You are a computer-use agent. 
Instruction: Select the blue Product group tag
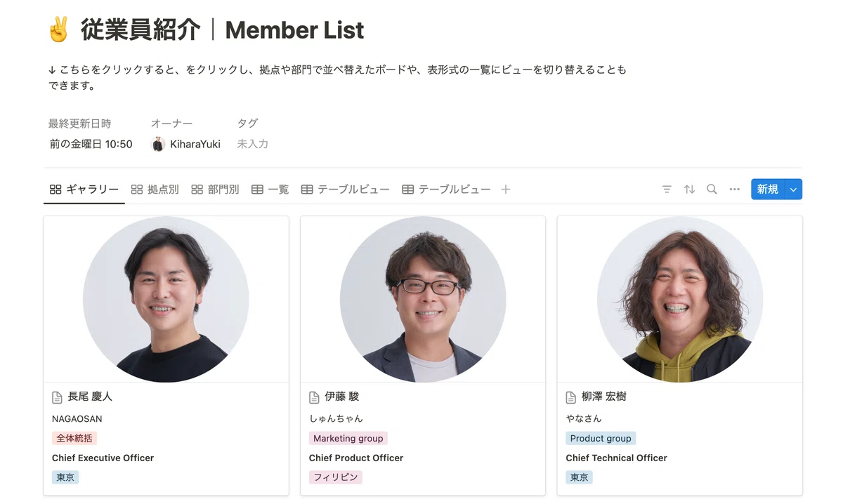[x=601, y=438]
